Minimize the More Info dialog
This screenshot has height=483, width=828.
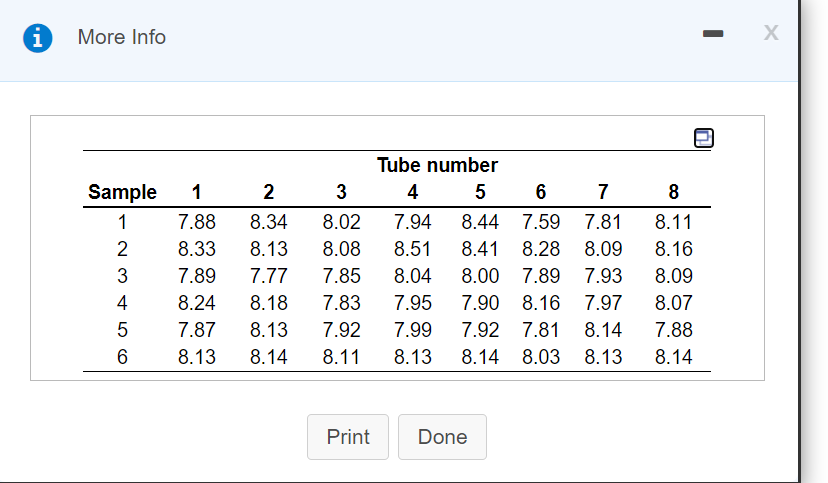(x=712, y=36)
